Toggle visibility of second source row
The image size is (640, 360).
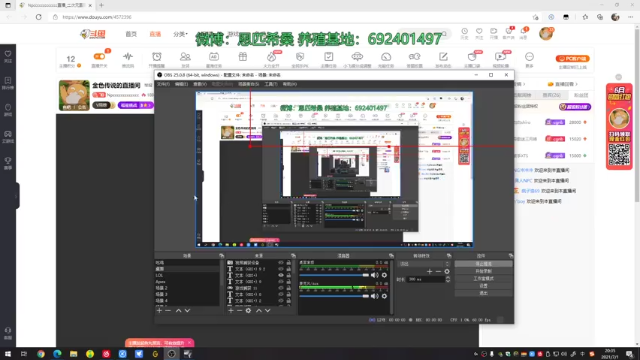pos(281,269)
